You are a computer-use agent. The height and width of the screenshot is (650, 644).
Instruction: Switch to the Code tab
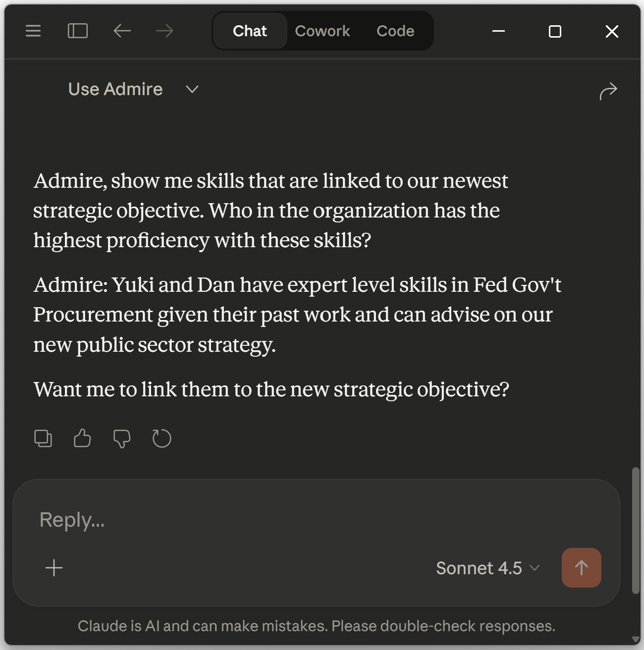[x=395, y=31]
